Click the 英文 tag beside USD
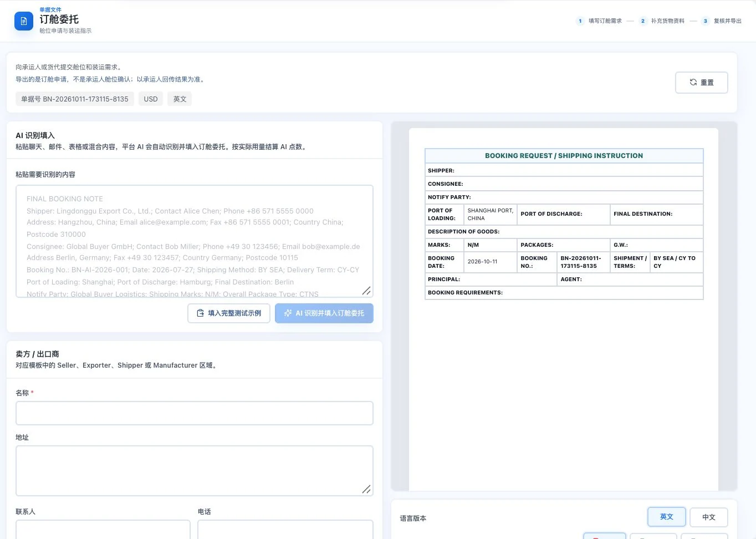Viewport: 756px width, 539px height. tap(180, 99)
